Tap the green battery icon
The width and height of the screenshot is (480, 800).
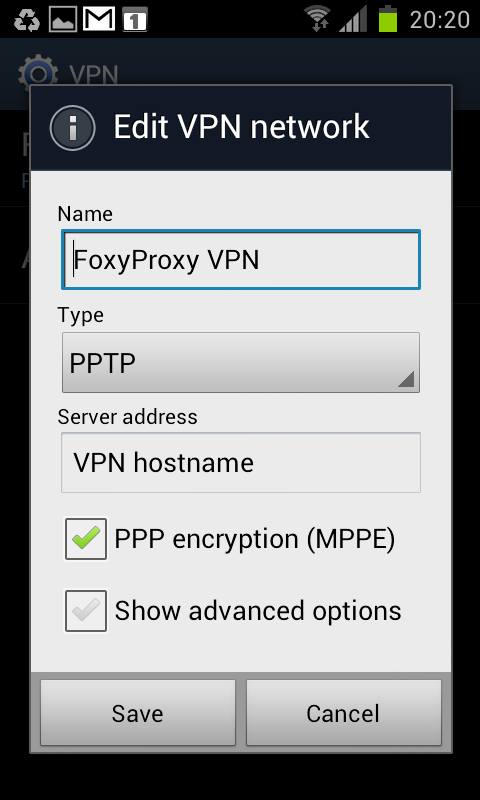coord(388,19)
